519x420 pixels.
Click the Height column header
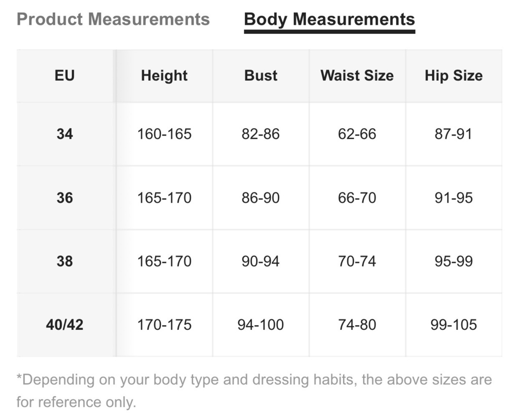point(164,75)
